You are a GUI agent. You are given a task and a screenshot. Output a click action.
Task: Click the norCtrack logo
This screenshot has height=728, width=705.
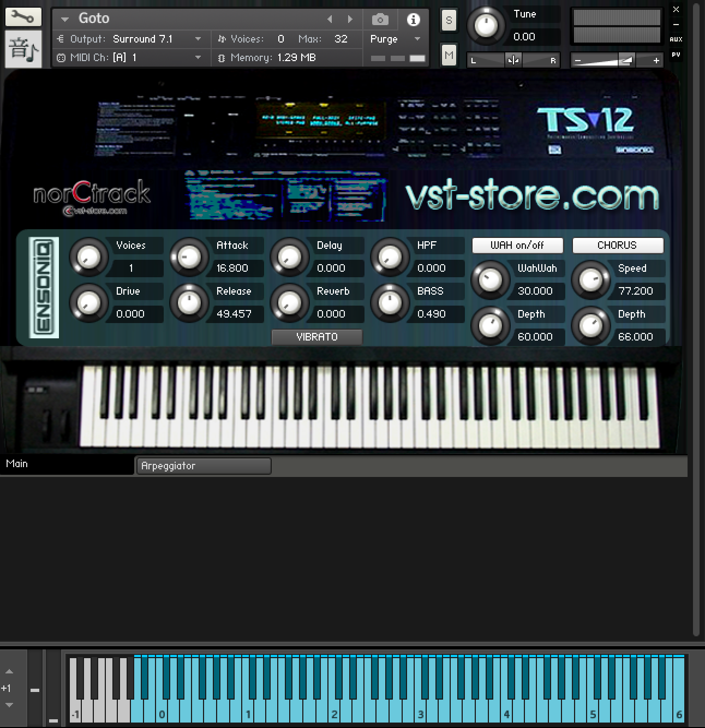tap(92, 198)
